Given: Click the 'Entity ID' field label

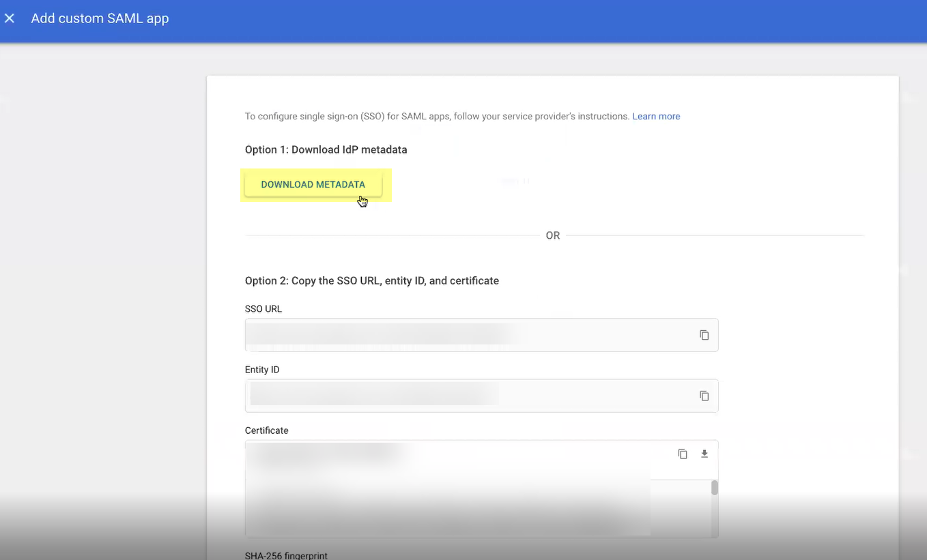Looking at the screenshot, I should (x=262, y=370).
